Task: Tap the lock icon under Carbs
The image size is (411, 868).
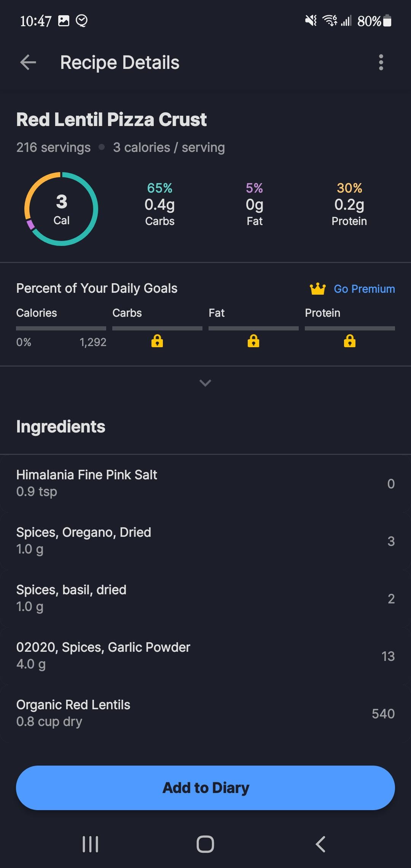Action: point(157,341)
